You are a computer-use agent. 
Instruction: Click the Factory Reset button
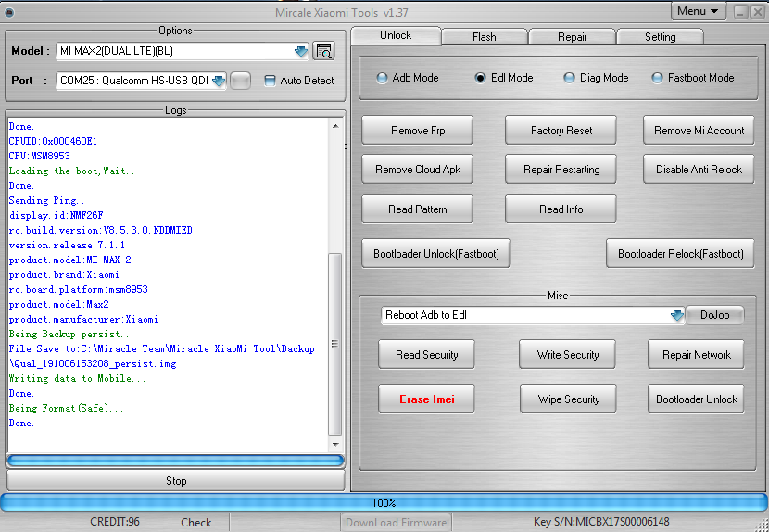tap(561, 131)
